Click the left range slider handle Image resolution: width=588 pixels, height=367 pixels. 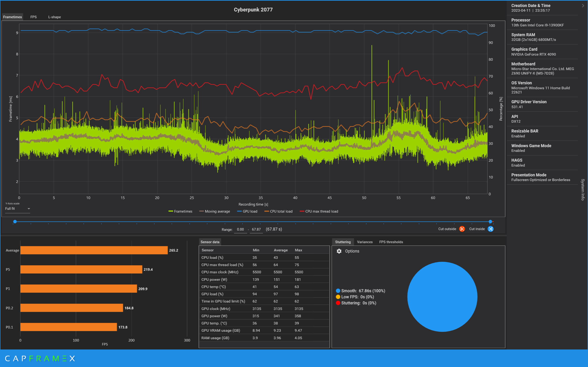click(x=15, y=222)
